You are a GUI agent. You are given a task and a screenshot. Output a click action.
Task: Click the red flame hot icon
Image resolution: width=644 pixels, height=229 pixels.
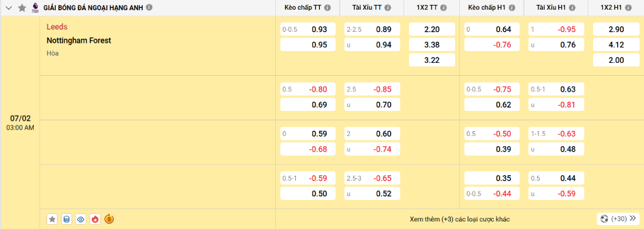point(95,219)
